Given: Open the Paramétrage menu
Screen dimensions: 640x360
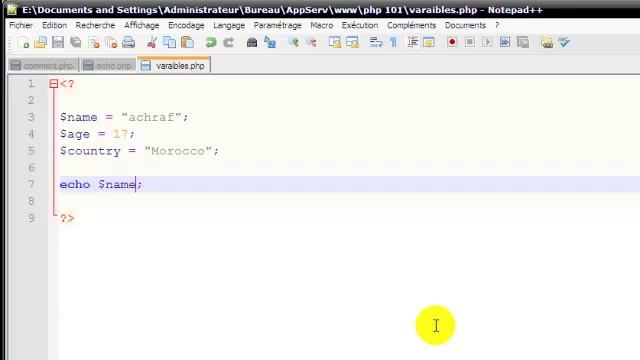Looking at the screenshot, I should click(x=278, y=25).
